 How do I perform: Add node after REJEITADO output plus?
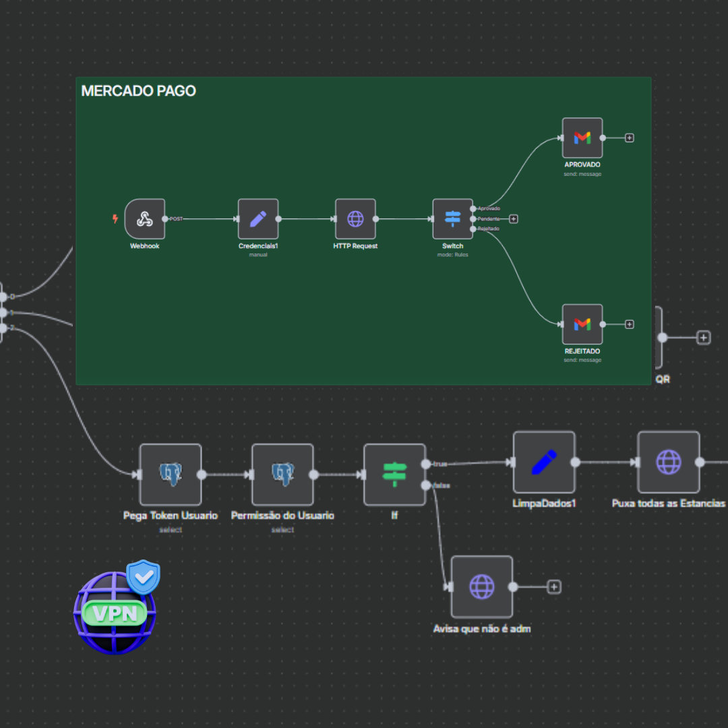point(630,324)
